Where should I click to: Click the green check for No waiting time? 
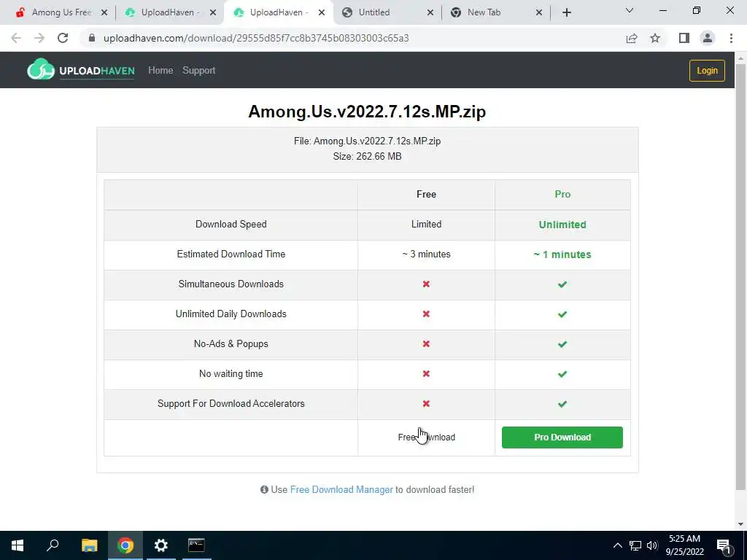pyautogui.click(x=562, y=374)
